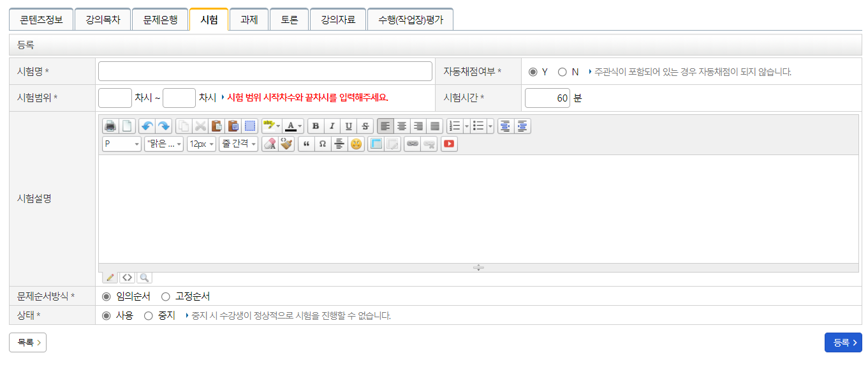
Task: Insert a hyperlink using the link icon
Action: [412, 144]
